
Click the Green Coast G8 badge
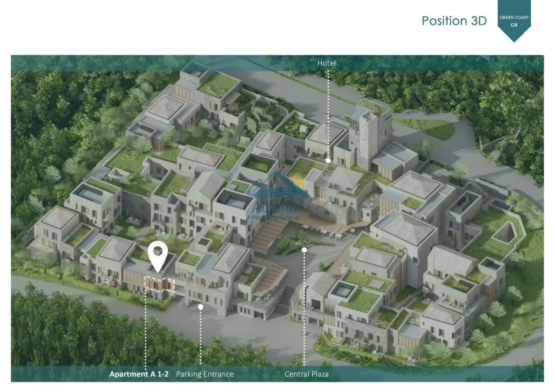tap(514, 20)
